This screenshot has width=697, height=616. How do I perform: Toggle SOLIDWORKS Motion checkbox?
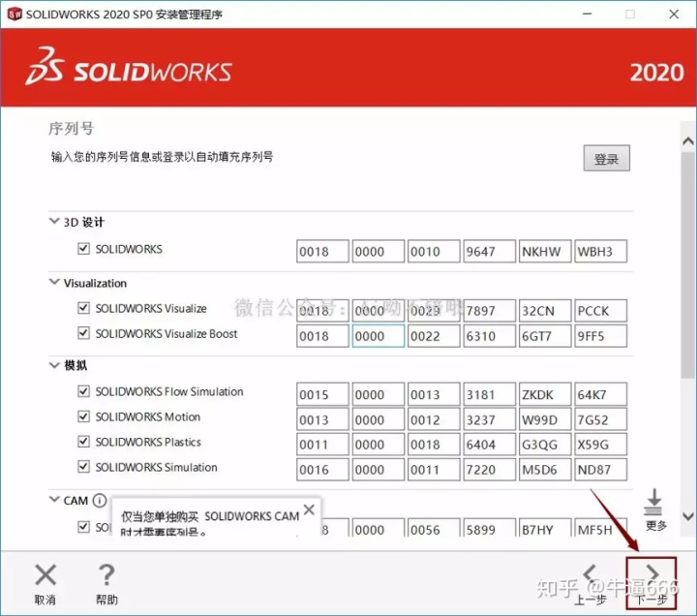pos(83,416)
